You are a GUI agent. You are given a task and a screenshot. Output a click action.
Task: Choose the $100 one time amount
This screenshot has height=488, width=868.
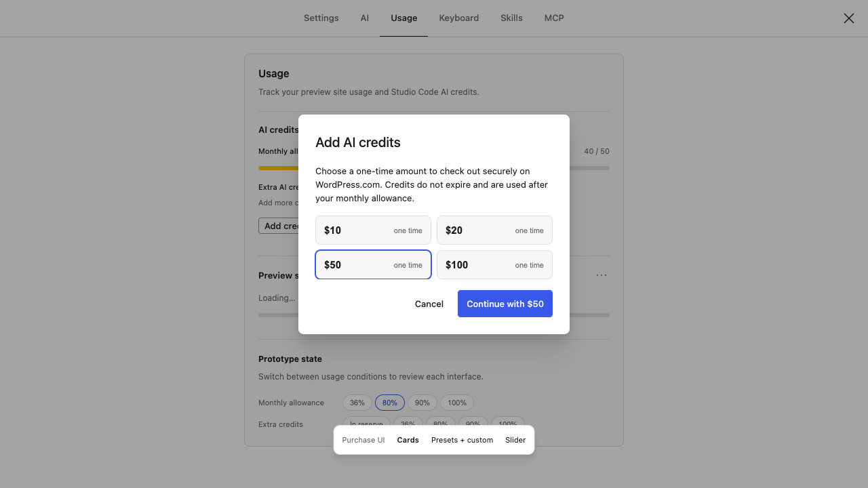pyautogui.click(x=494, y=265)
